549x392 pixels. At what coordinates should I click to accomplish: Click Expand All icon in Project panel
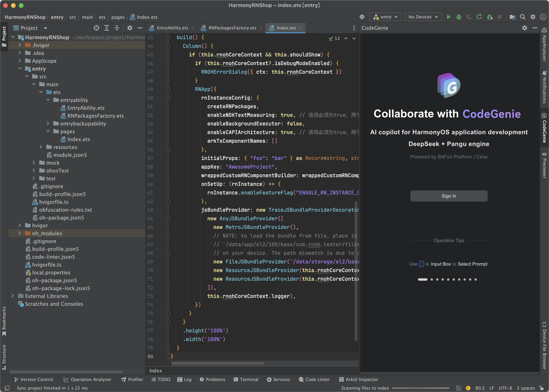[106, 28]
